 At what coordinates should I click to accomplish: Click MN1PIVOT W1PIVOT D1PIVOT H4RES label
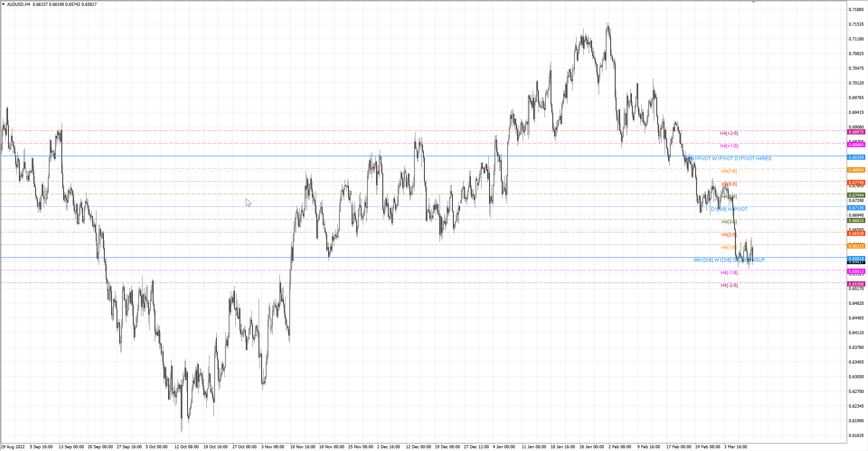(x=729, y=159)
